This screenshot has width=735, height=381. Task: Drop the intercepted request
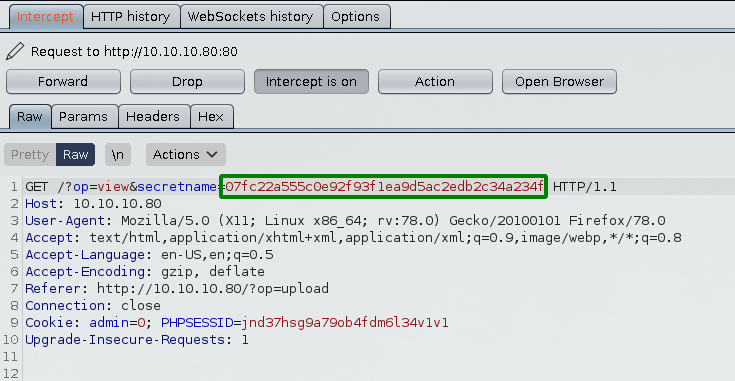pyautogui.click(x=188, y=82)
